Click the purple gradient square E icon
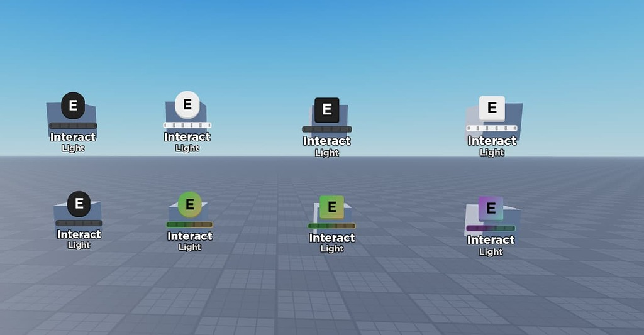Viewport: 644px width, 335px height. click(x=491, y=209)
